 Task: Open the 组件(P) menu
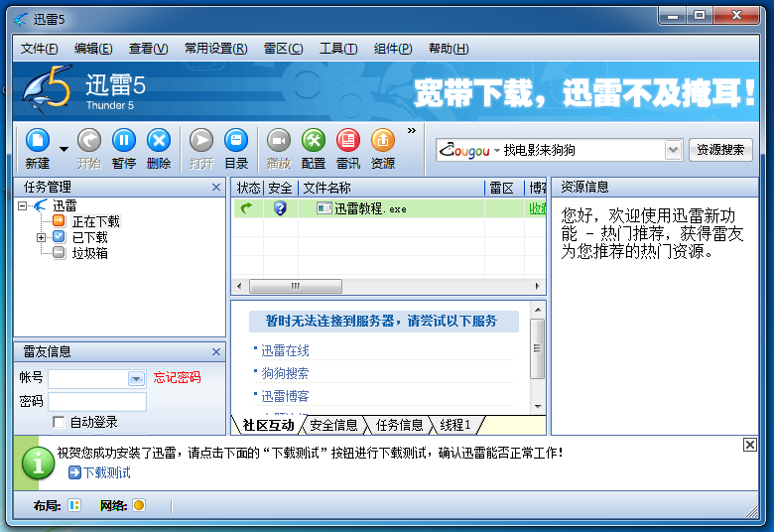coord(392,49)
